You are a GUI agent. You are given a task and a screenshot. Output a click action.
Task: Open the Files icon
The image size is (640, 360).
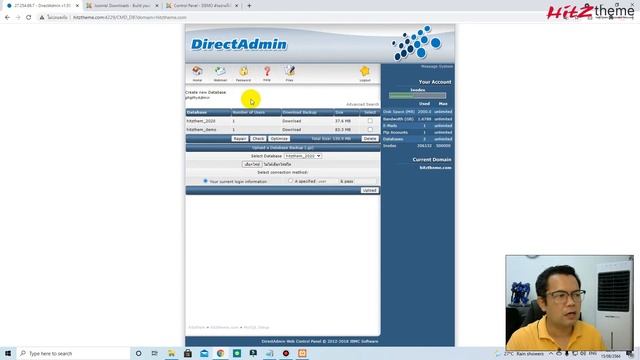[290, 73]
